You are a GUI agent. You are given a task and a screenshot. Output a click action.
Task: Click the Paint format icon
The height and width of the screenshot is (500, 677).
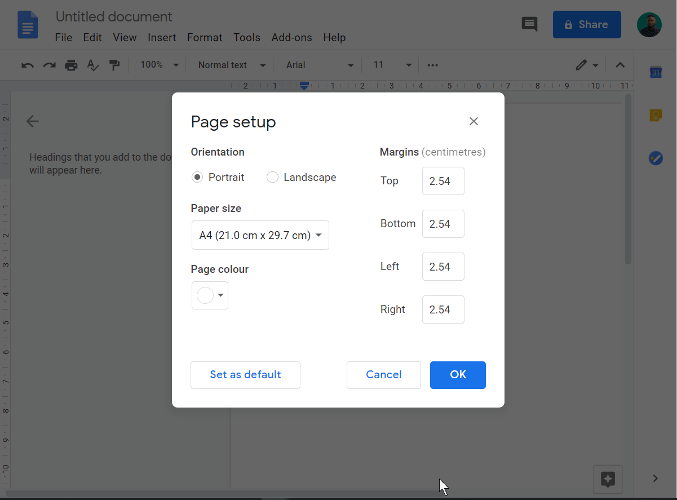pos(114,65)
